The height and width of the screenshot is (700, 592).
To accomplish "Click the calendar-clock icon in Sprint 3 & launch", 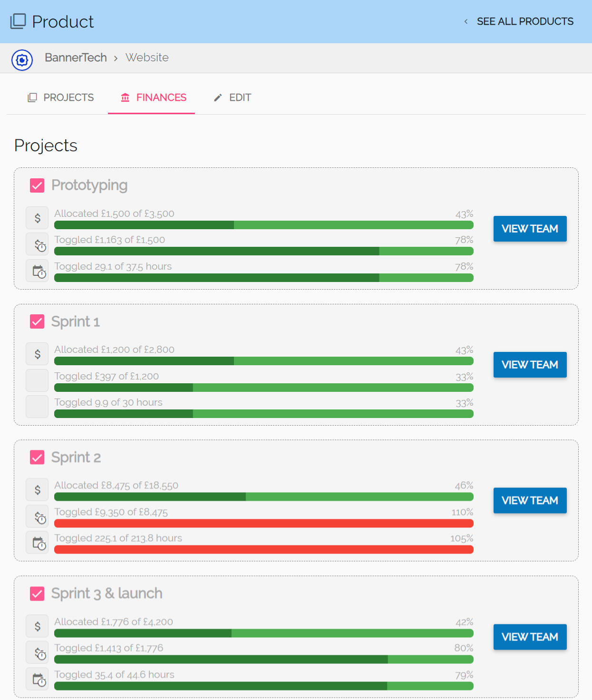I will coord(37,679).
